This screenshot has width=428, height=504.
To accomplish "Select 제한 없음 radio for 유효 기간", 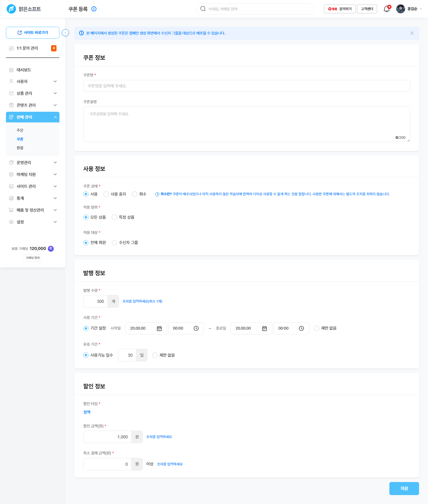I will tap(155, 355).
